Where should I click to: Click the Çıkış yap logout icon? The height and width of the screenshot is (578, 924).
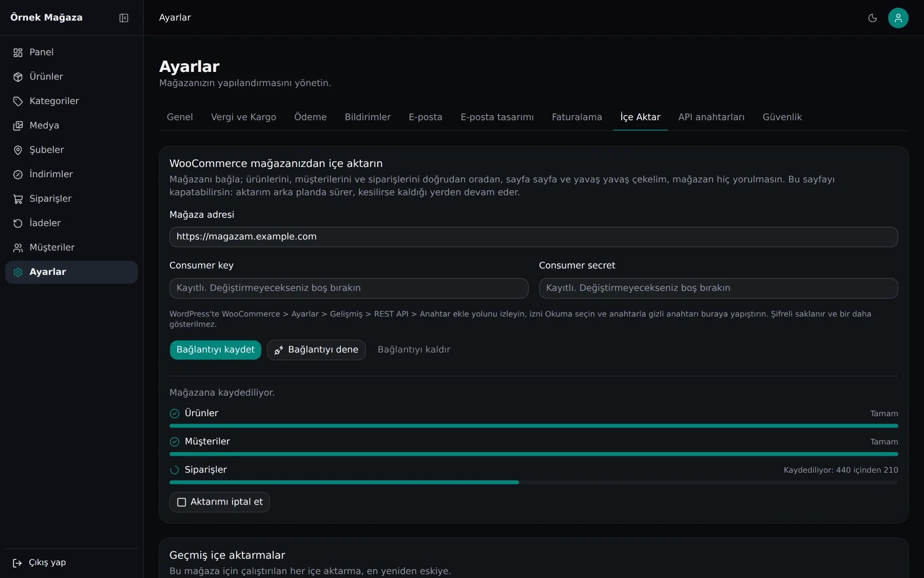pyautogui.click(x=17, y=563)
